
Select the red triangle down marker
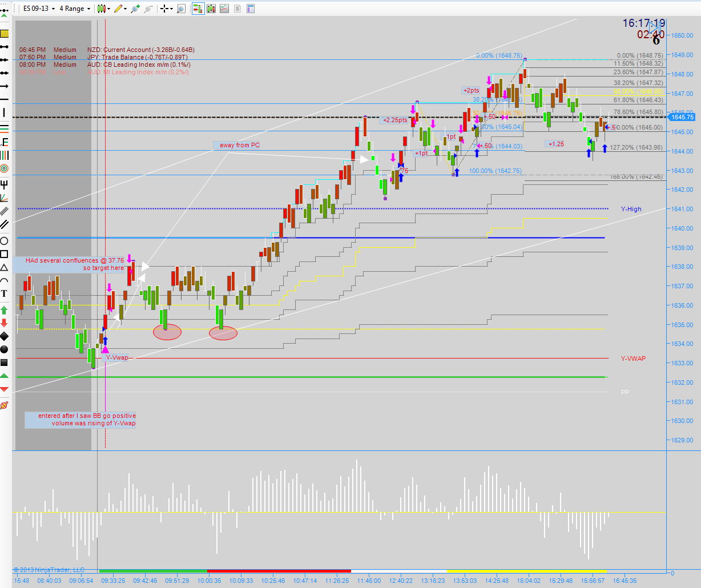5,390
